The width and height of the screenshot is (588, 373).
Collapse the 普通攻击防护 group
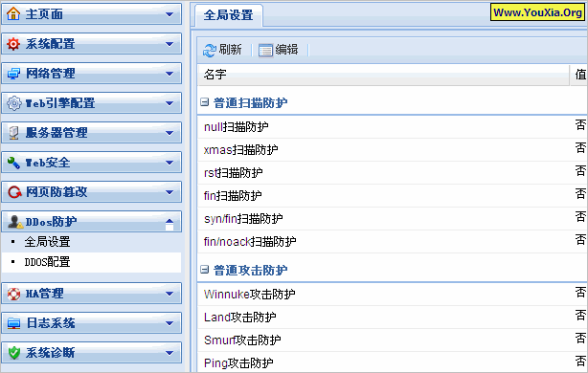[x=204, y=270]
